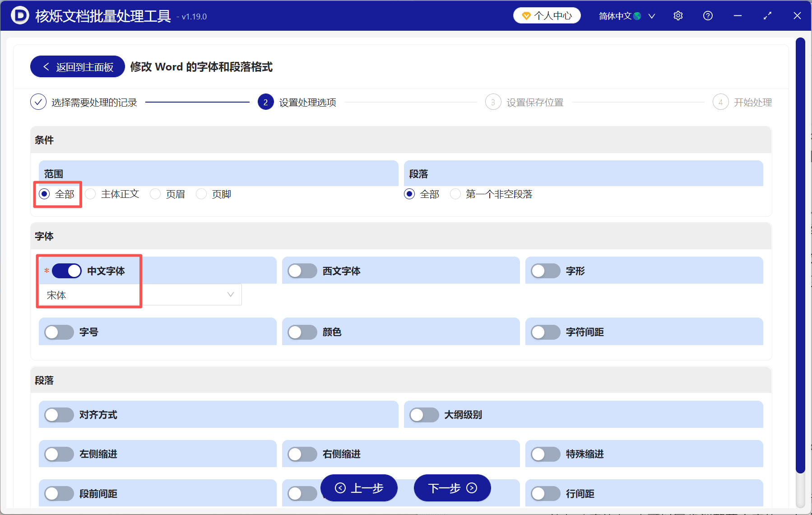
Task: Expand the language selection dropdown
Action: point(652,16)
